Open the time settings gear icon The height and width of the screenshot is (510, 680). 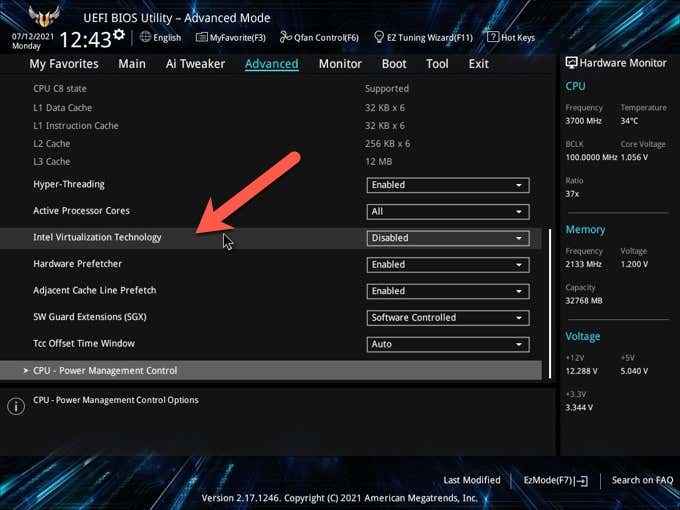point(119,34)
